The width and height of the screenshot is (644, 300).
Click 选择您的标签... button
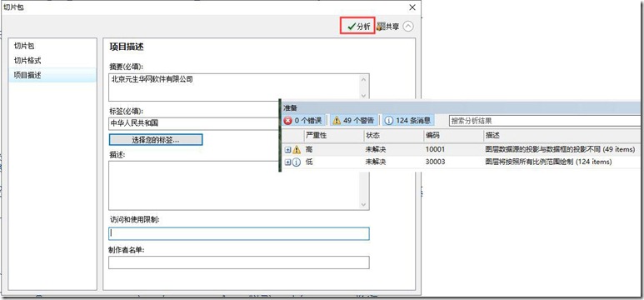(156, 140)
